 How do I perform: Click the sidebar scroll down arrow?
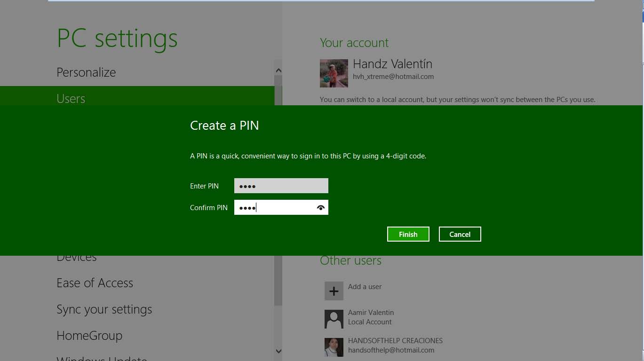[x=278, y=351]
